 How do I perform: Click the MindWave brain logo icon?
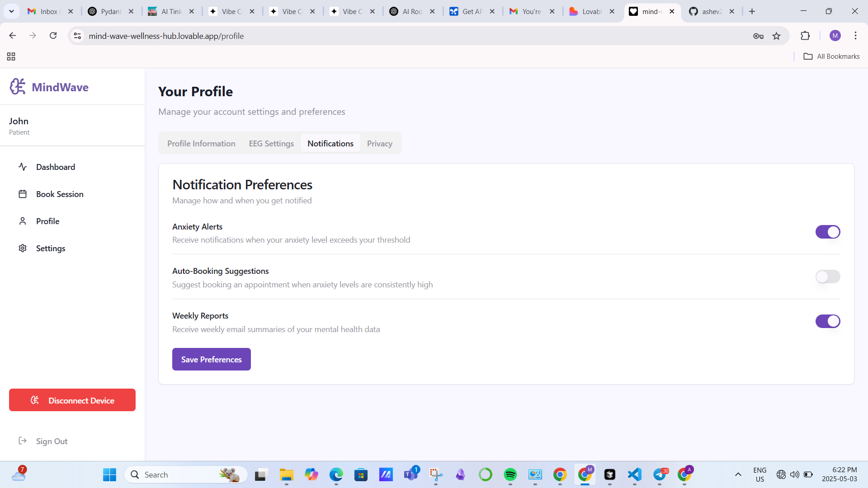[18, 86]
